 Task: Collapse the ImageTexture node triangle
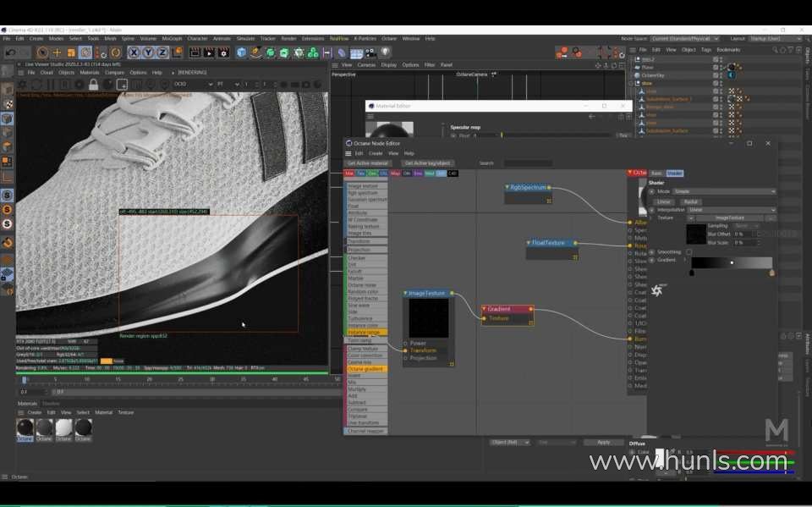406,294
